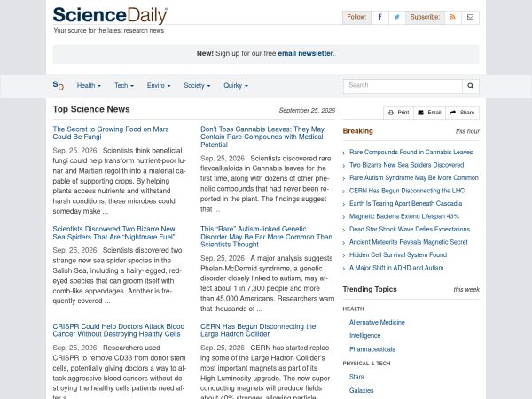The width and height of the screenshot is (532, 399).
Task: Open the CRISPR blood cancer article
Action: (x=119, y=330)
